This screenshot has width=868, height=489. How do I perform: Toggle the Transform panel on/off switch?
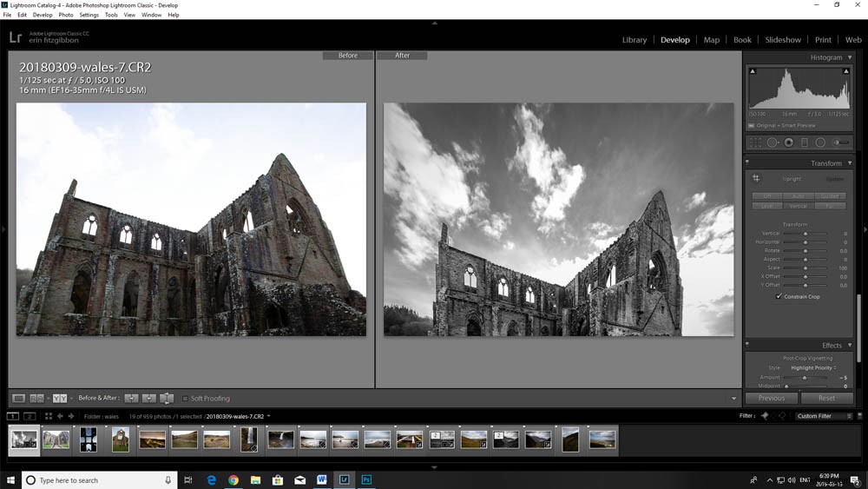click(x=747, y=162)
